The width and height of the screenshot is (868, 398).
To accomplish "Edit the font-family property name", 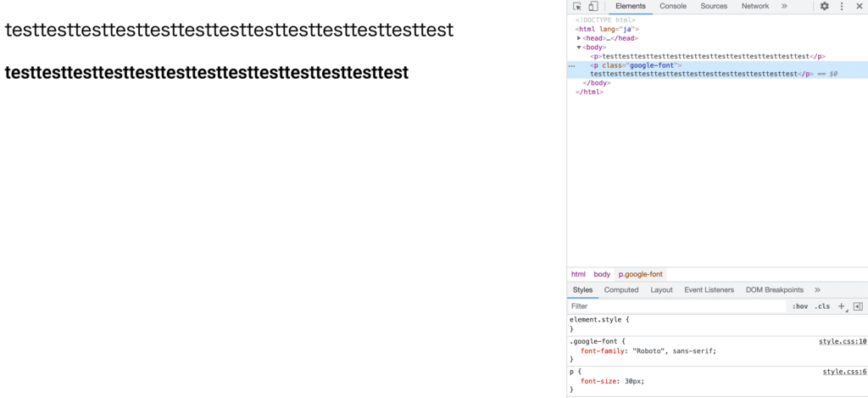I will pyautogui.click(x=603, y=350).
